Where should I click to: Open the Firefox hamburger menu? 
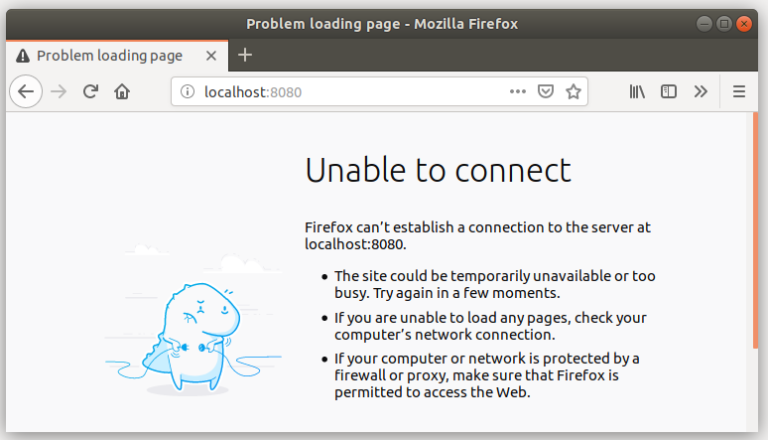pyautogui.click(x=739, y=92)
